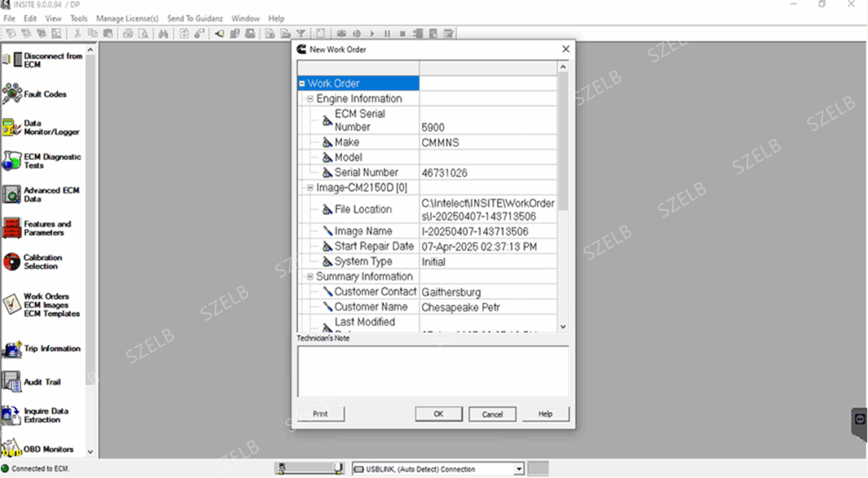Select the Customer Name value cell
This screenshot has width=868, height=478.
tap(488, 307)
